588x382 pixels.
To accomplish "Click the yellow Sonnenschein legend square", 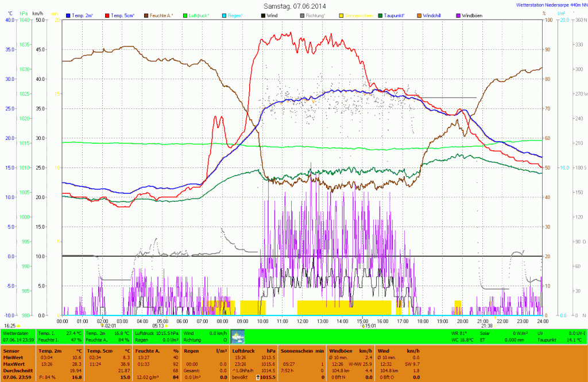I will 341,15.
